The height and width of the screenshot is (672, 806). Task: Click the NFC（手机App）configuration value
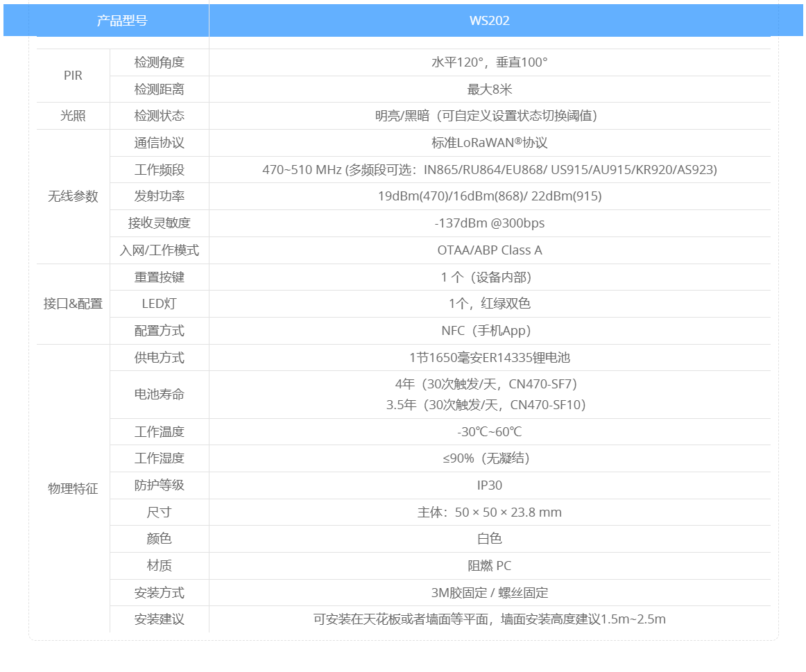pos(489,331)
